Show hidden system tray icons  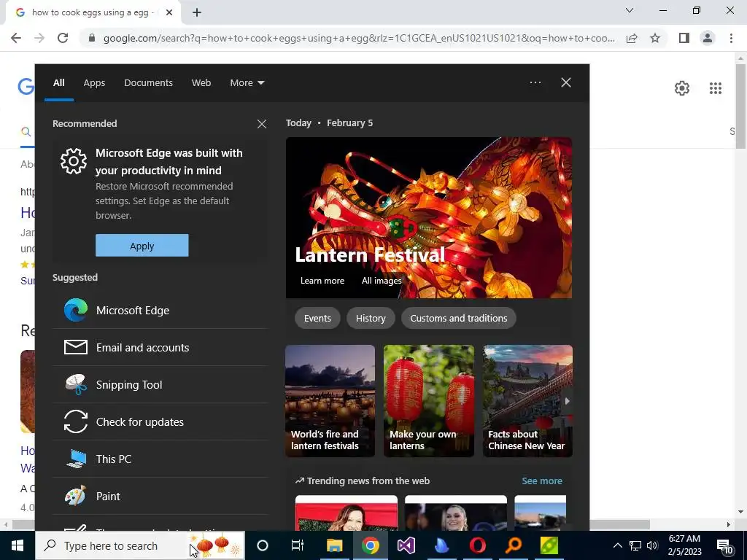[x=617, y=545]
